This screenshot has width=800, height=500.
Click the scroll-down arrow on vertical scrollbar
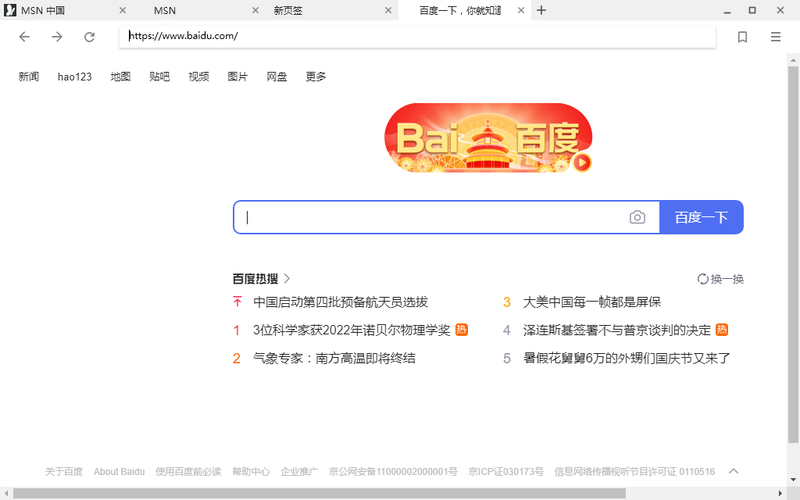click(793, 480)
